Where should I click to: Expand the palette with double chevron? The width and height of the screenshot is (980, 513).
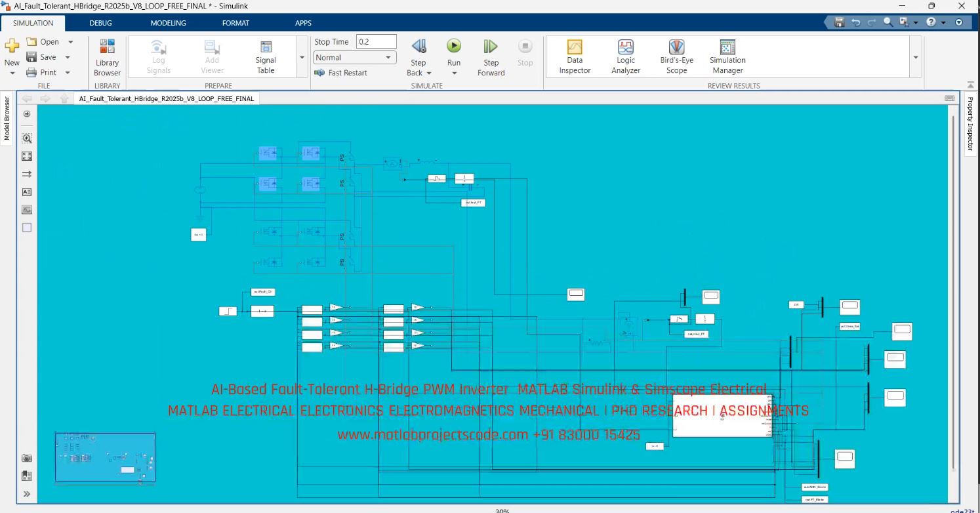click(x=27, y=494)
